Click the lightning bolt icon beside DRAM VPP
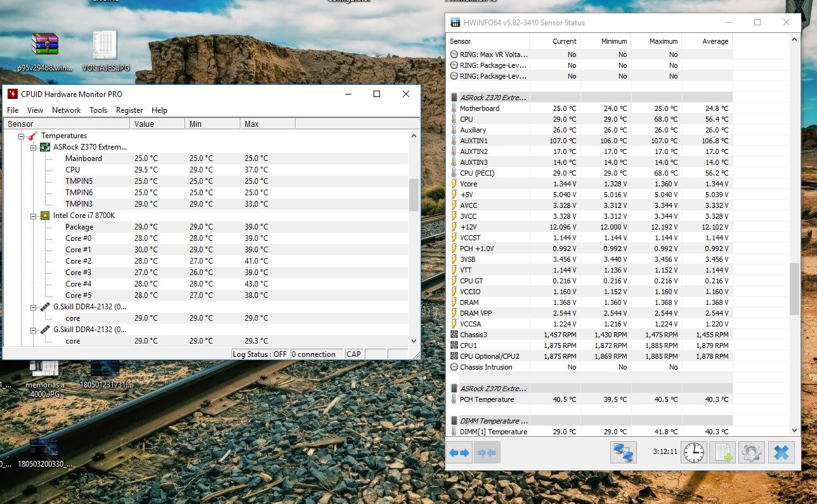The height and width of the screenshot is (504, 817). coord(454,313)
